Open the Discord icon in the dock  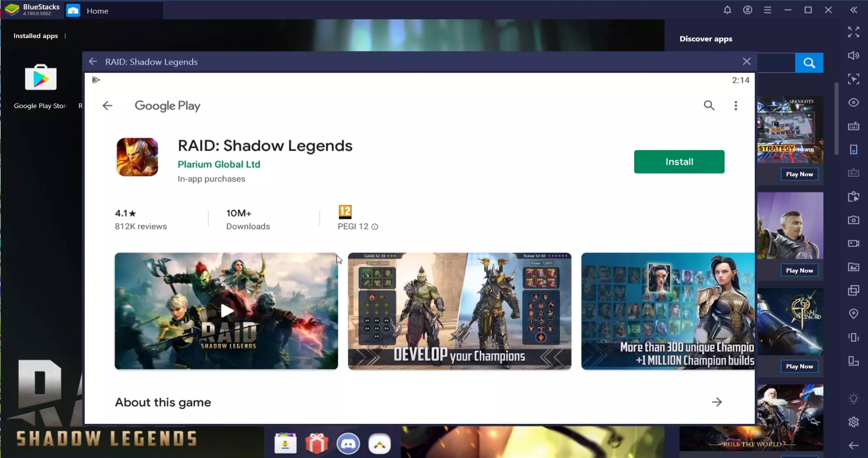point(348,444)
